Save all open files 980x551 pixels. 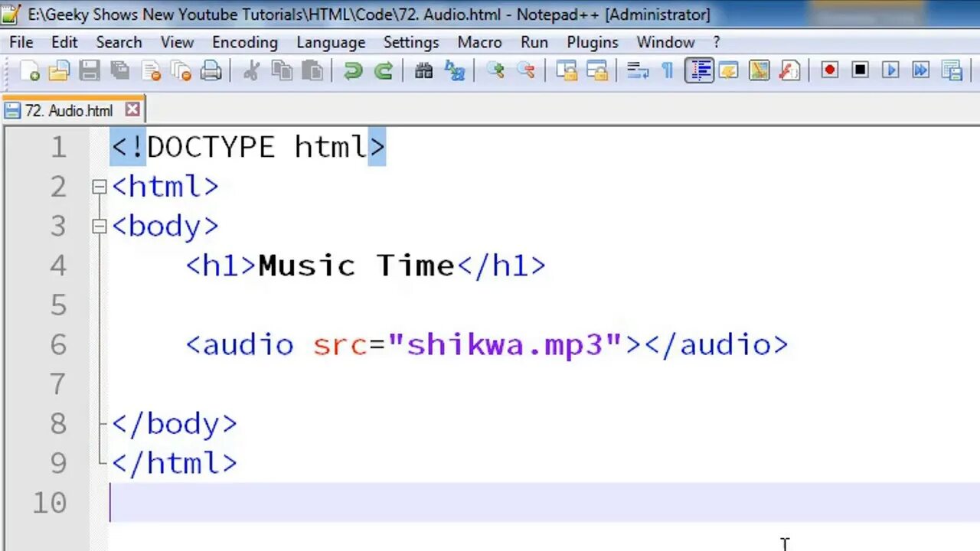tap(119, 70)
